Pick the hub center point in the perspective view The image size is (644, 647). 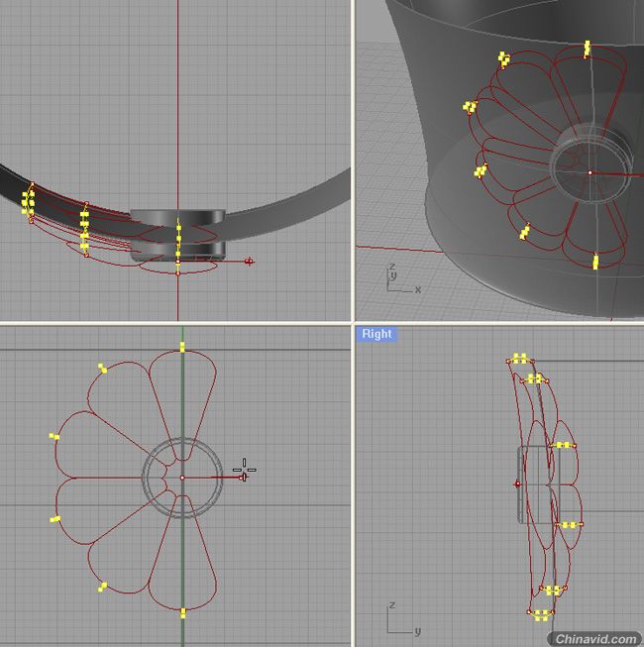click(590, 172)
